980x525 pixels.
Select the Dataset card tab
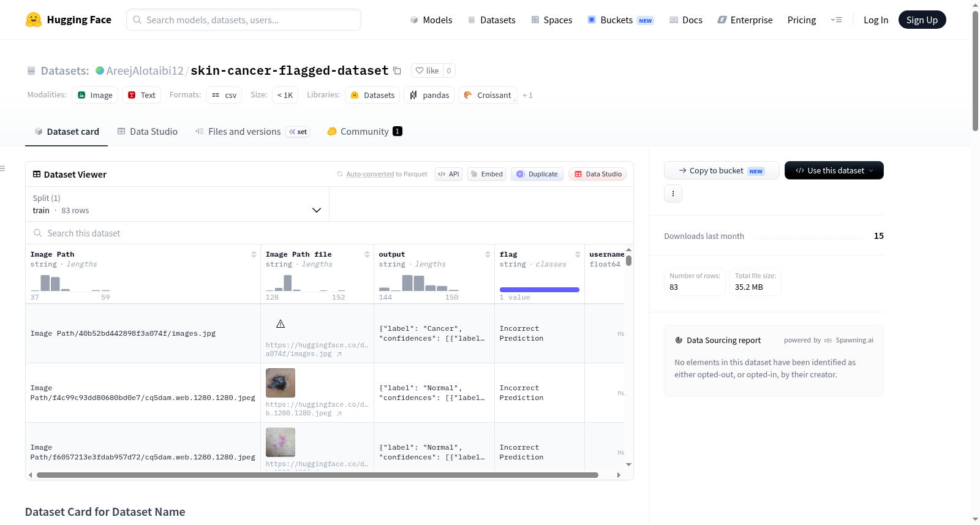point(66,132)
